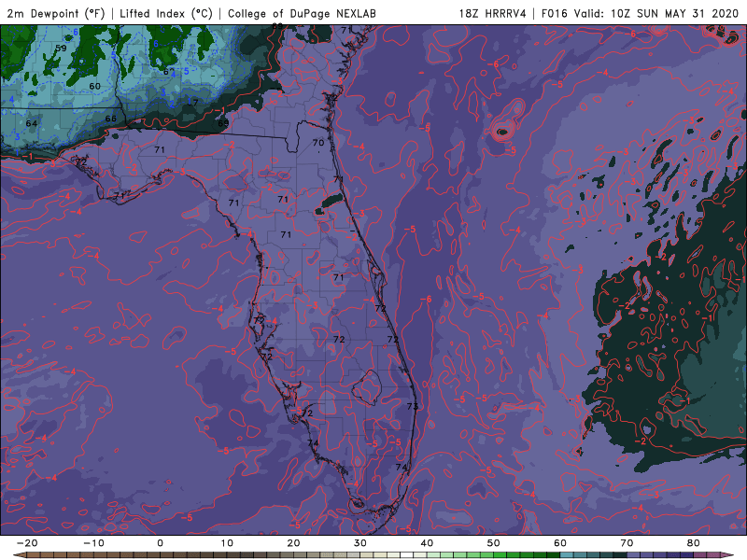747x560 pixels.
Task: Click the "F016 Valid: 10Z SUN MAY 31 2020" text
Action: click(x=640, y=13)
